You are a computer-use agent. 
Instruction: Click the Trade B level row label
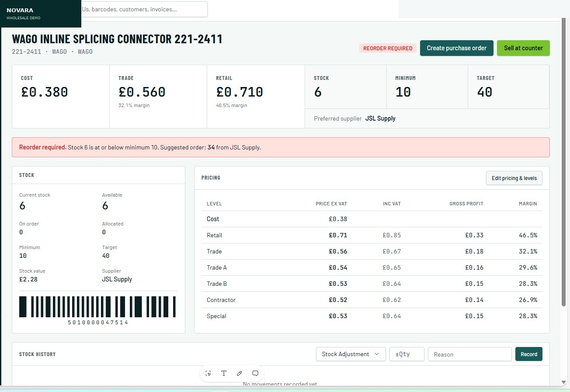coord(217,284)
